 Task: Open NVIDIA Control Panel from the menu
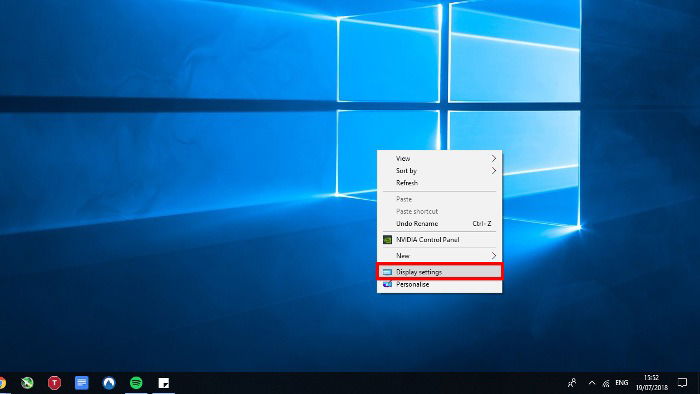coord(440,240)
